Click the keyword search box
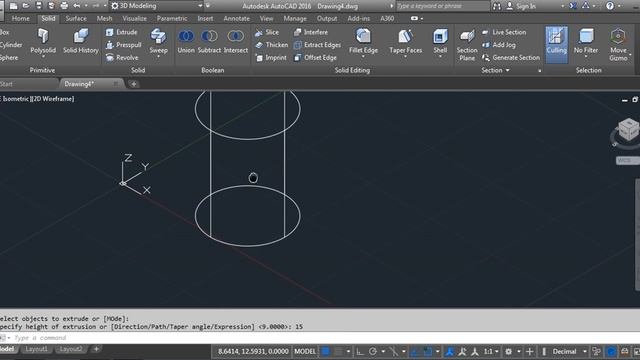Image resolution: width=640 pixels, height=360 pixels. (442, 6)
